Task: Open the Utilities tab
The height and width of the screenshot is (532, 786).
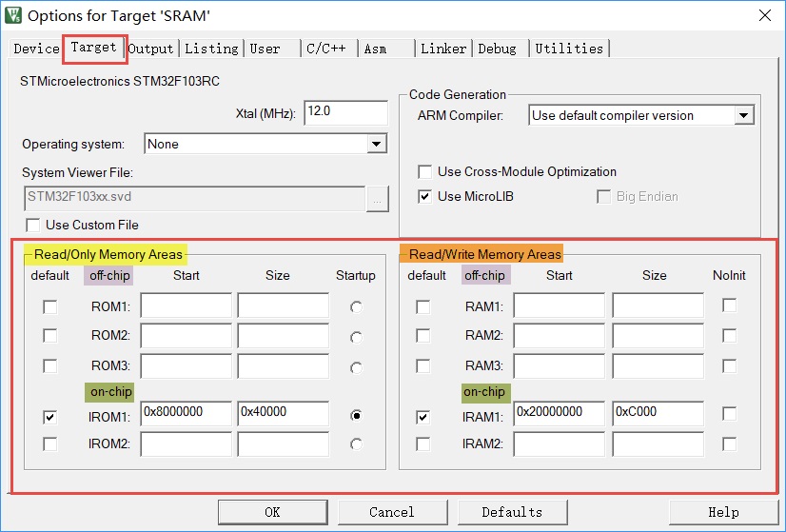Action: coord(569,49)
